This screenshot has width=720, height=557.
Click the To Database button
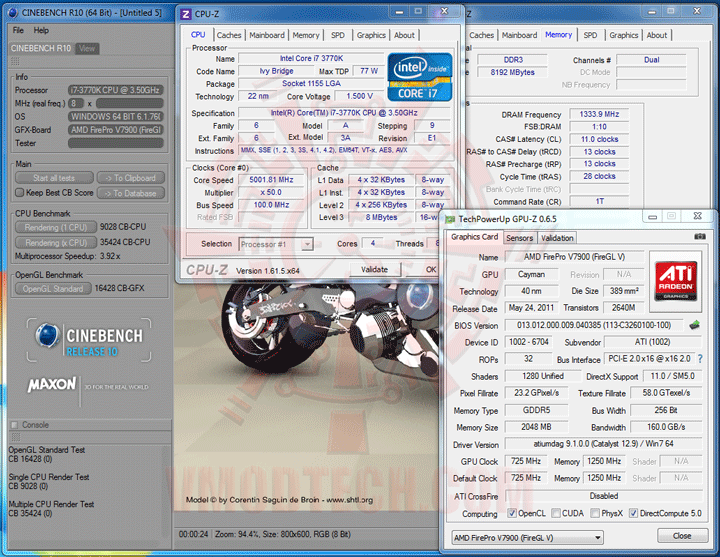pyautogui.click(x=131, y=193)
